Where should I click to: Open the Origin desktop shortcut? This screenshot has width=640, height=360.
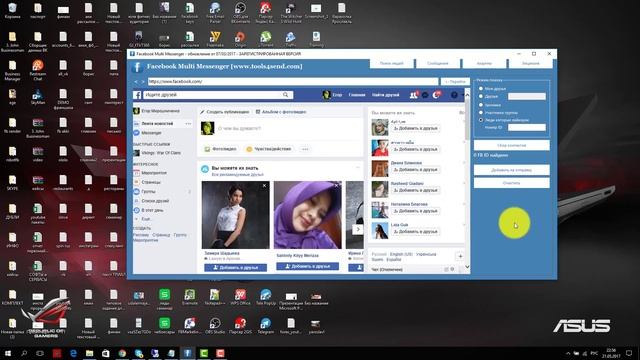pyautogui.click(x=240, y=39)
